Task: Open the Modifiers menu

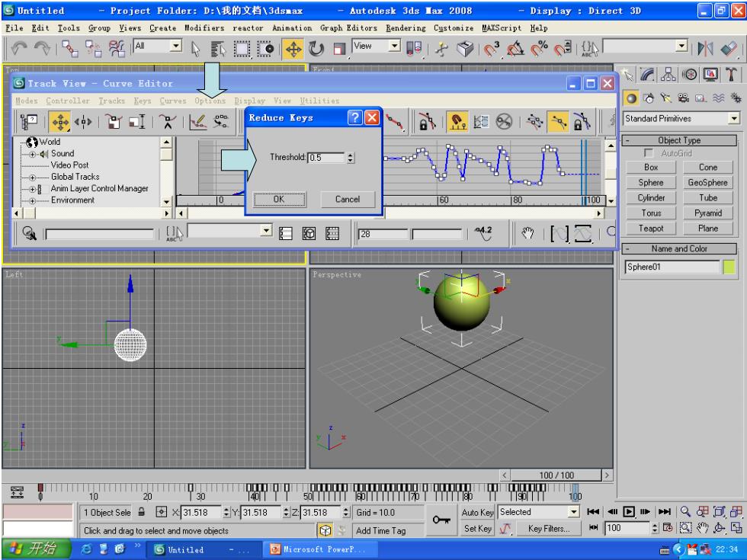Action: (x=204, y=28)
